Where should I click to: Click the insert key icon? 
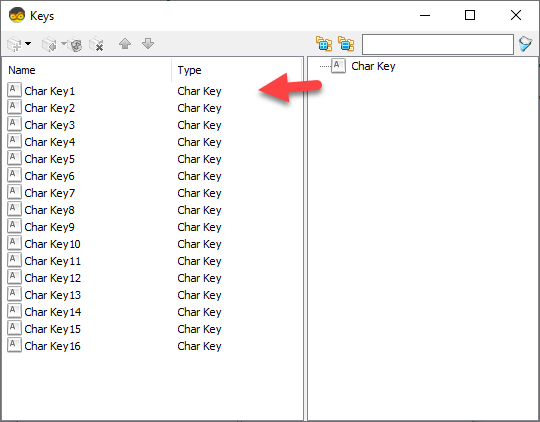(49, 44)
